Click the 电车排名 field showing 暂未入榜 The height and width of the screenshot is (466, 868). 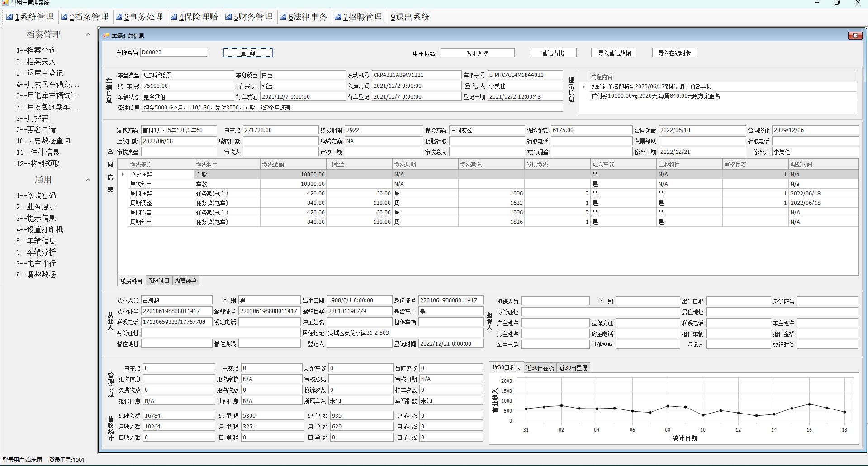pos(478,53)
